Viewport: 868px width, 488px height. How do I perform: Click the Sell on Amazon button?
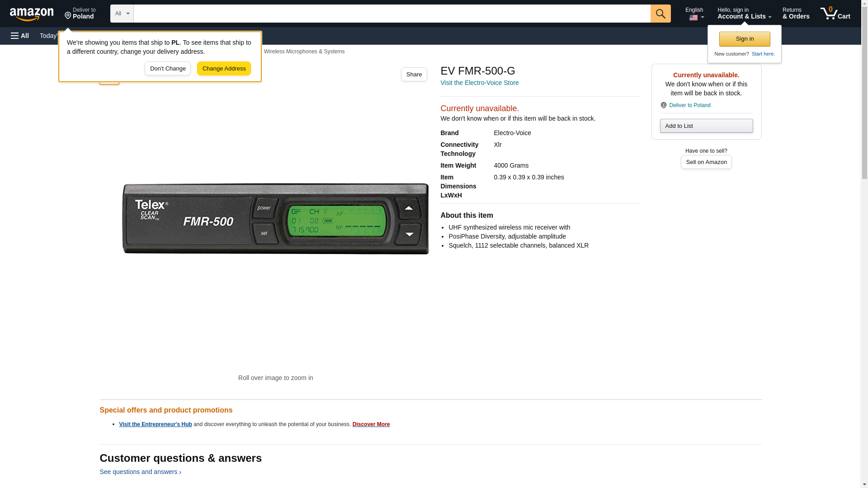[x=706, y=162]
